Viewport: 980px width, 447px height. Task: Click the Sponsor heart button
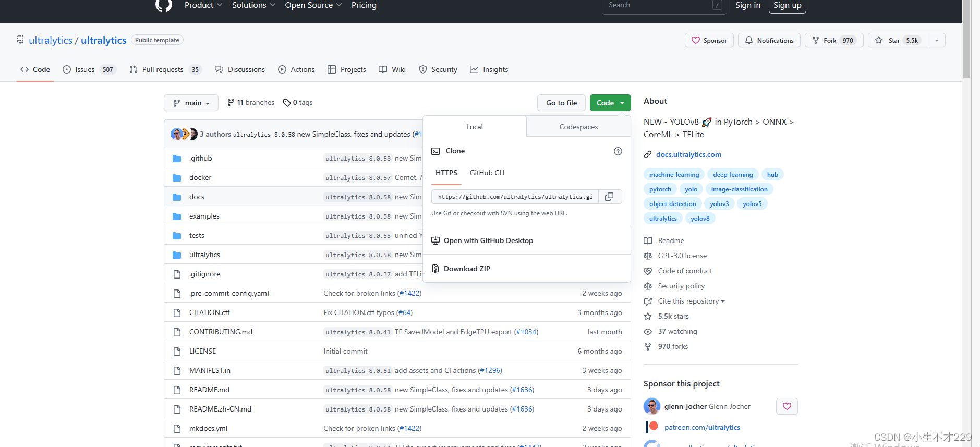click(x=709, y=40)
